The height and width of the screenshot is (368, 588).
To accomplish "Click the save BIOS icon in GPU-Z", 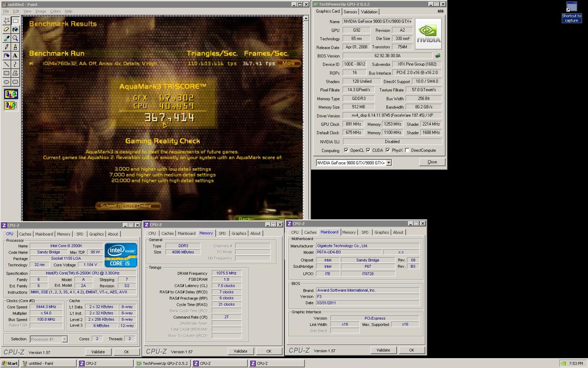I will [438, 56].
